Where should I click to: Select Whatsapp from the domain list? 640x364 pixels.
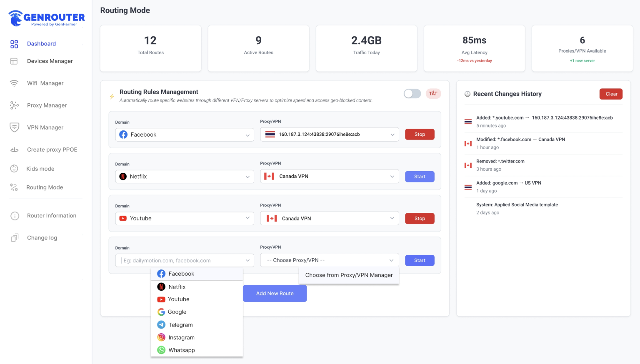(x=197, y=350)
